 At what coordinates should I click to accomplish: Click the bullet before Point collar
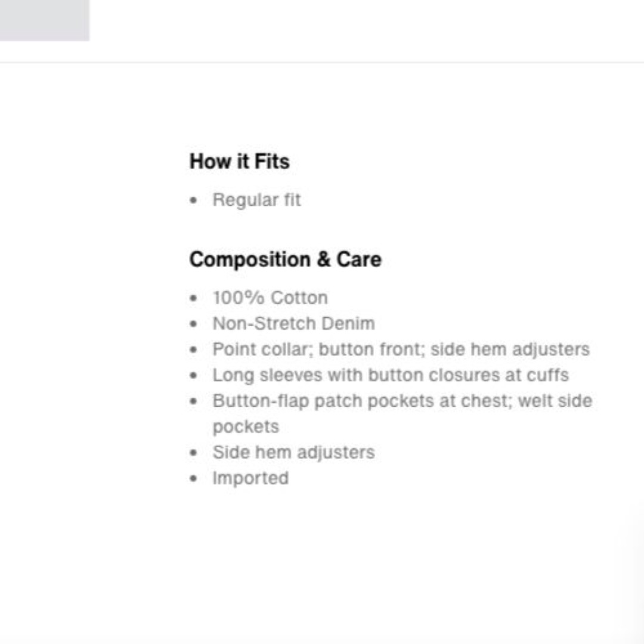[194, 350]
